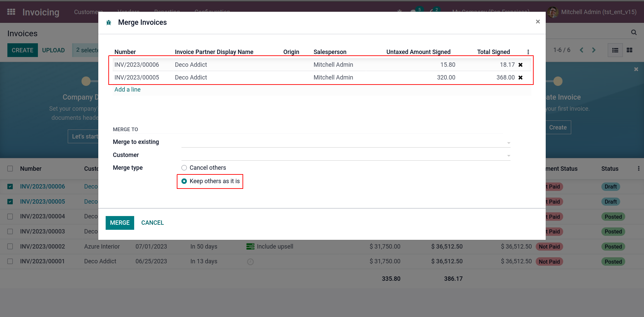This screenshot has width=644, height=317.
Task: Close the Merge Invoices dialog
Action: [538, 22]
